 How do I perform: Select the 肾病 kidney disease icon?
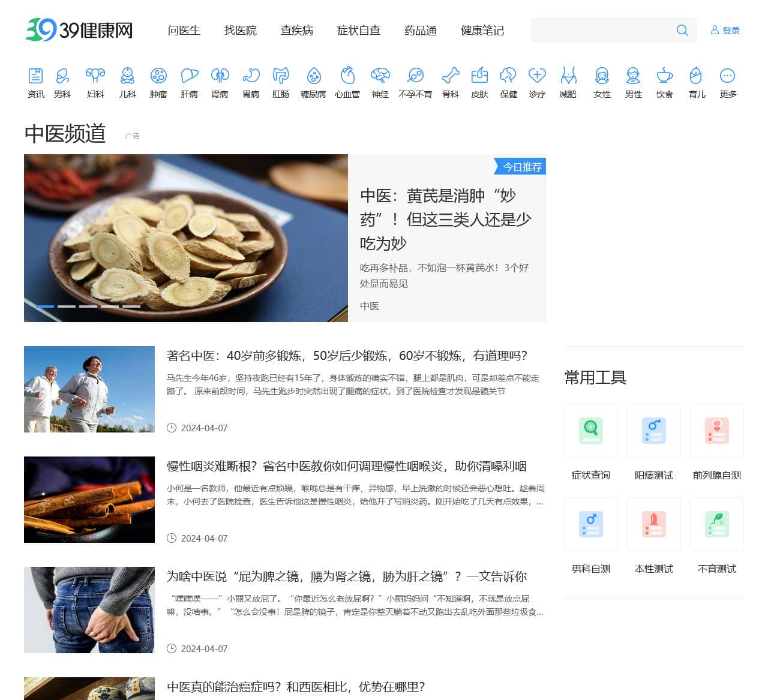[x=220, y=76]
